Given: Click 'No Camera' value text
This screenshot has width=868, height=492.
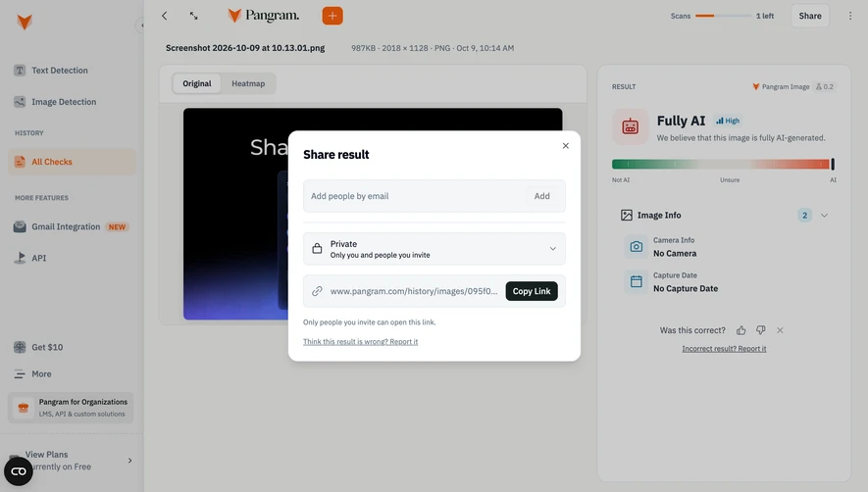Looking at the screenshot, I should pyautogui.click(x=675, y=254).
